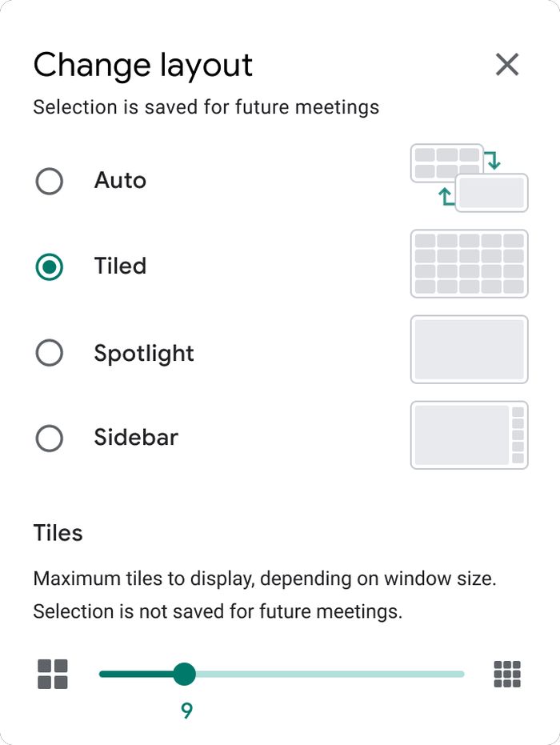The width and height of the screenshot is (560, 745).
Task: Close the Change layout dialog
Action: coord(507,65)
